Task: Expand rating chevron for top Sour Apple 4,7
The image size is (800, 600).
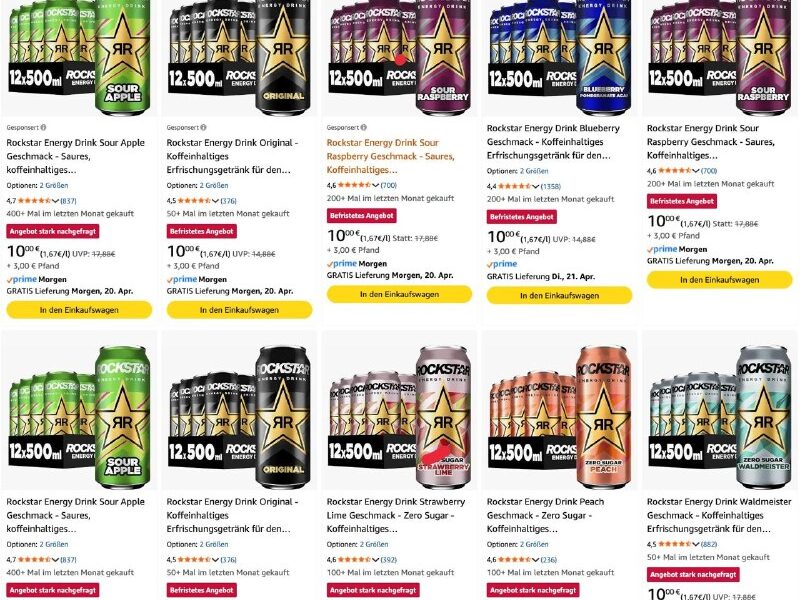Action: tap(56, 201)
